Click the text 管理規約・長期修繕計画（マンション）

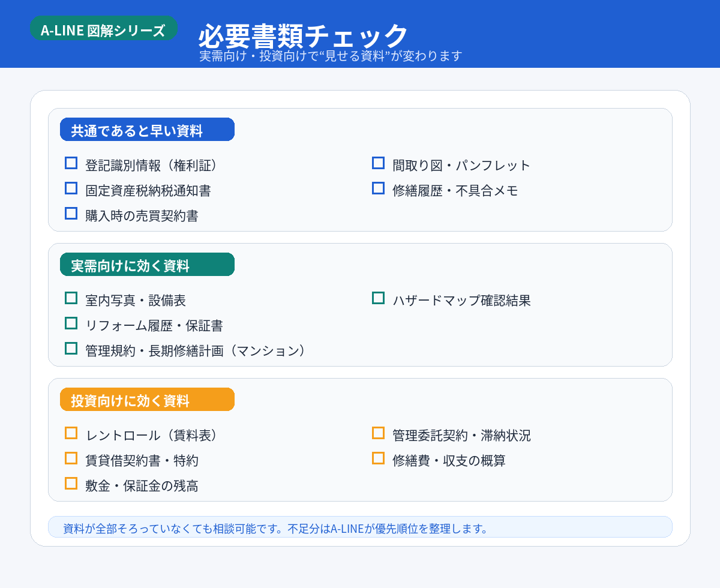pyautogui.click(x=196, y=351)
